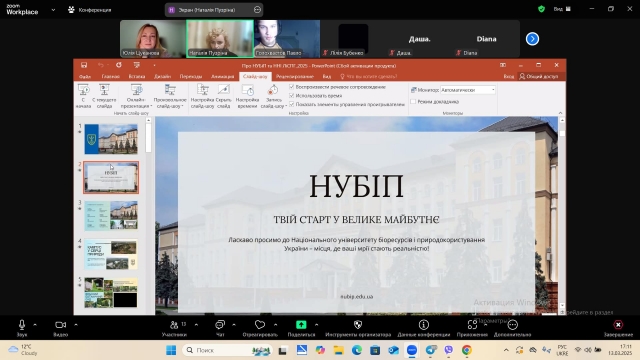Select slide 1 thumbnail in slide panel
Screen dimensions: 640x360
[x=111, y=139]
